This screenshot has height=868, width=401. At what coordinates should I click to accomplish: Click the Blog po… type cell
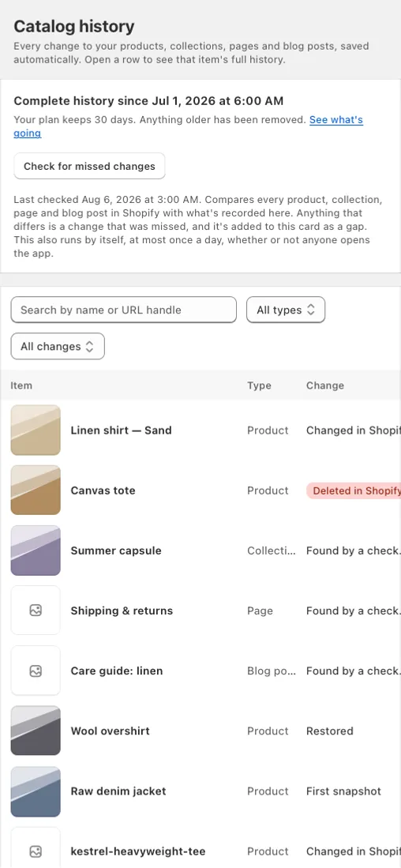pos(272,671)
